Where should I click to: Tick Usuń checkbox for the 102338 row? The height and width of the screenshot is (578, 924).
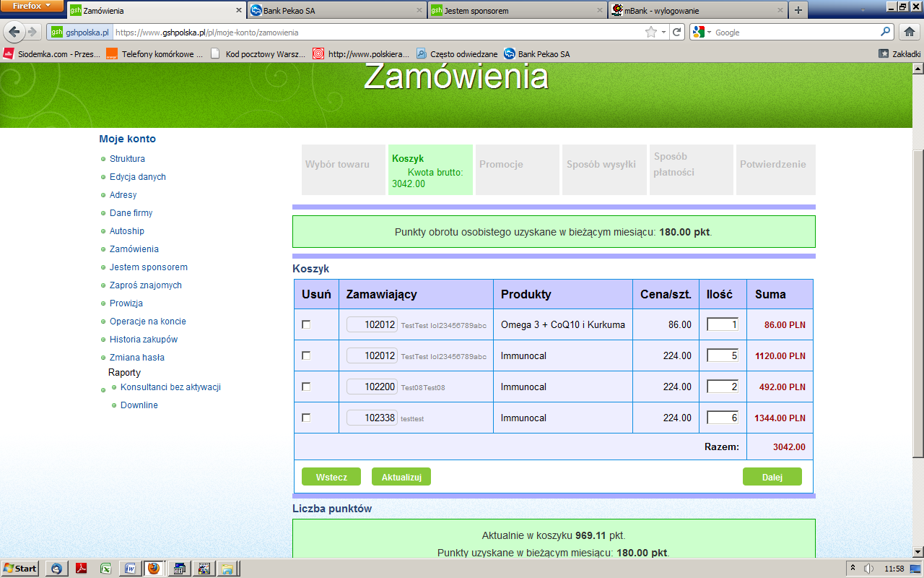[x=306, y=418]
